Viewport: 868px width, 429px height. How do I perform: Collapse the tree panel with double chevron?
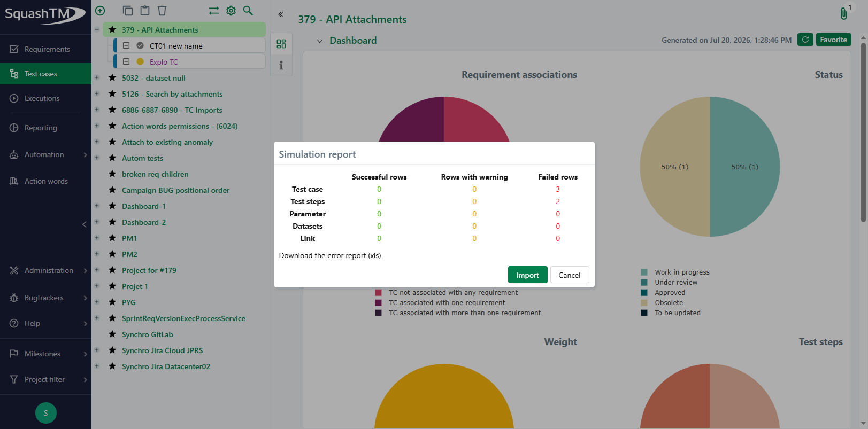click(x=281, y=14)
